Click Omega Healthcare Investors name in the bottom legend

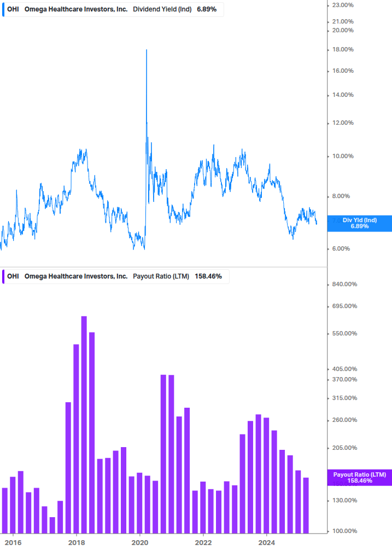coord(76,276)
